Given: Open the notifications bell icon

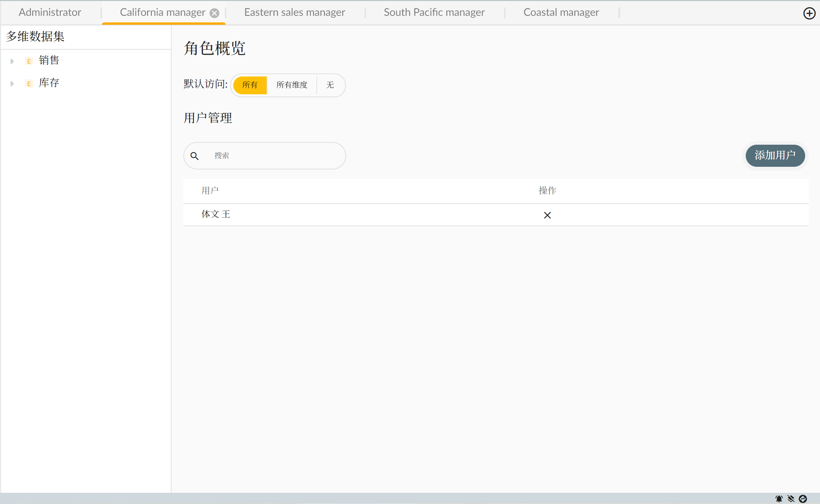Looking at the screenshot, I should pyautogui.click(x=779, y=499).
